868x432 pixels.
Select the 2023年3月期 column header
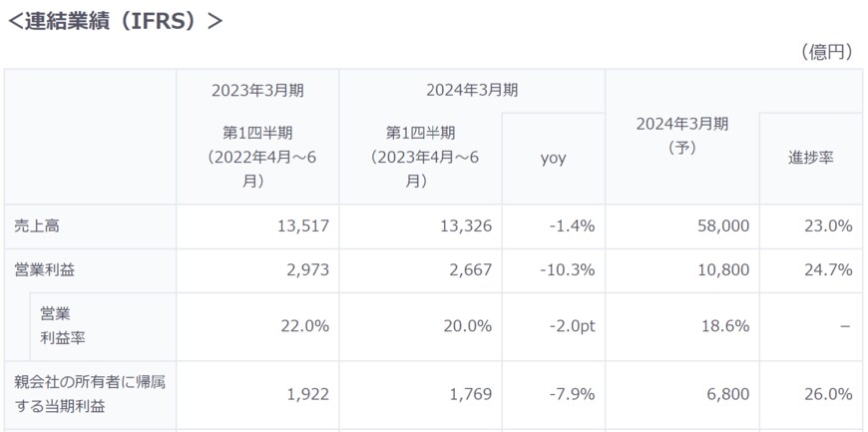click(257, 90)
